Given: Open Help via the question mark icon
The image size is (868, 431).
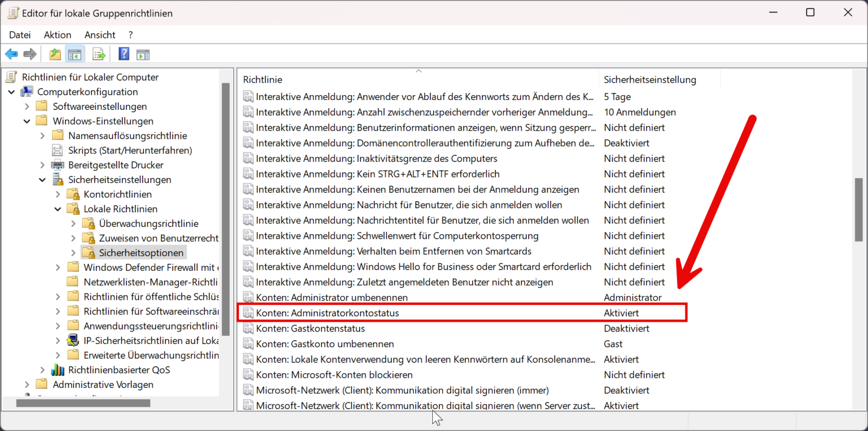Looking at the screenshot, I should click(x=123, y=54).
